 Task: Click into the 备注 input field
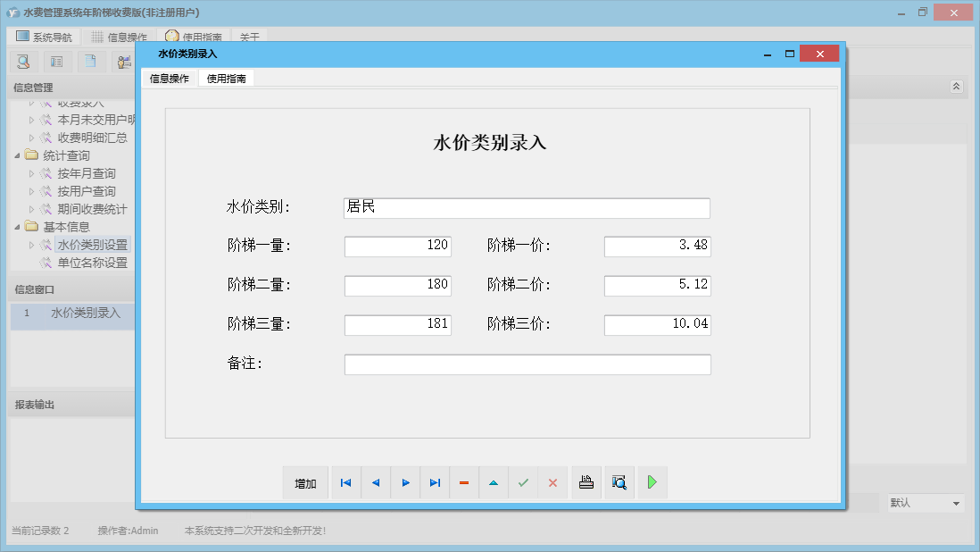tap(527, 364)
